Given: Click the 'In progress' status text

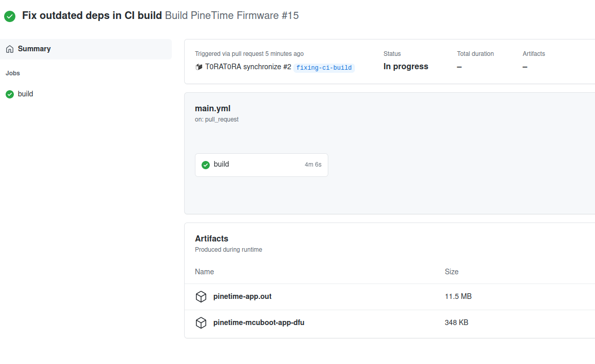Looking at the screenshot, I should (x=406, y=66).
